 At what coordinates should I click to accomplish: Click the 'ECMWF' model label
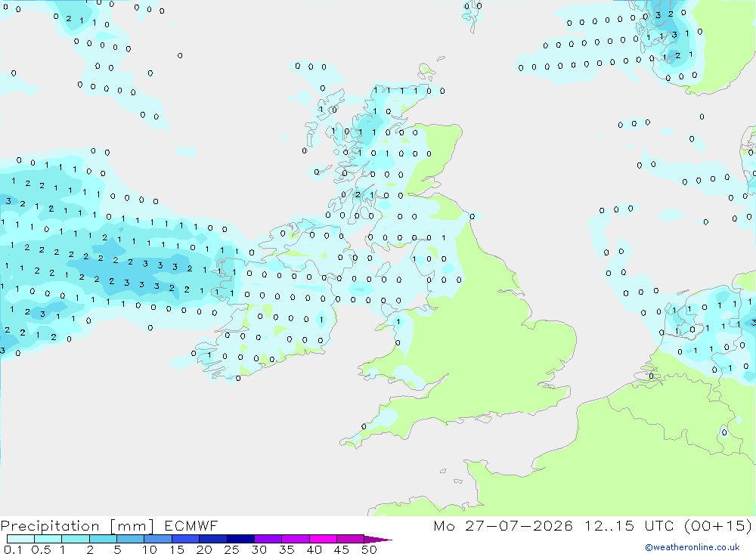tap(191, 525)
